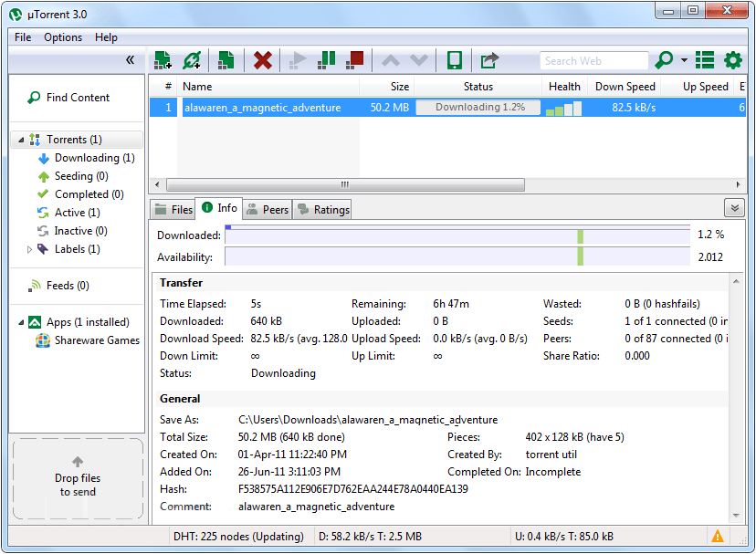Click the Search Web input field
The width and height of the screenshot is (756, 554).
click(x=593, y=61)
